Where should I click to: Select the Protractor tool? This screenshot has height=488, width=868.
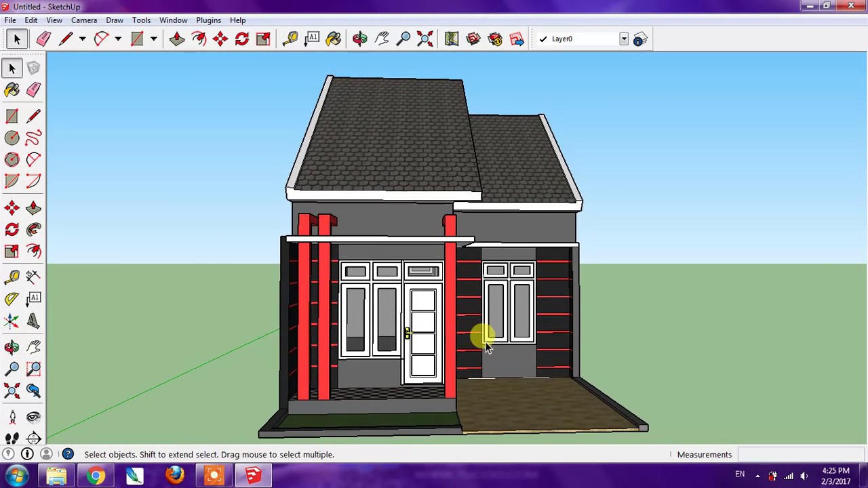pyautogui.click(x=12, y=298)
